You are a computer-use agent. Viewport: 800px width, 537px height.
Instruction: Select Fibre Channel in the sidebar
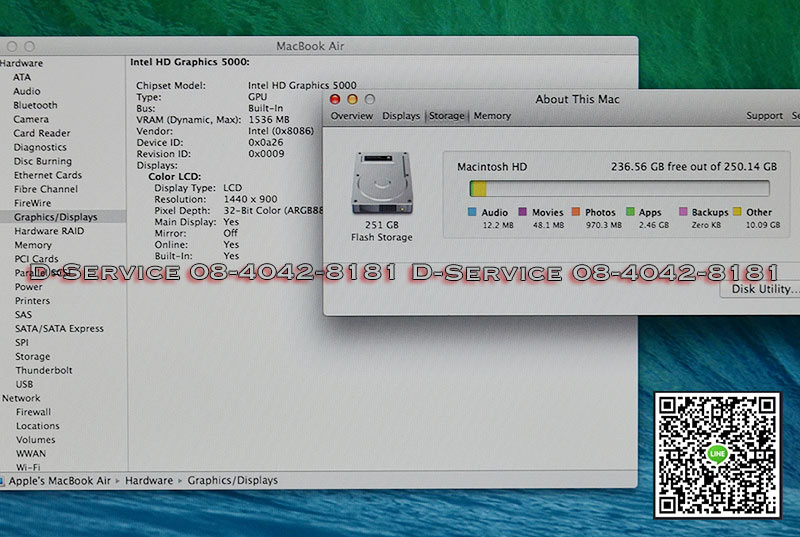tap(46, 189)
